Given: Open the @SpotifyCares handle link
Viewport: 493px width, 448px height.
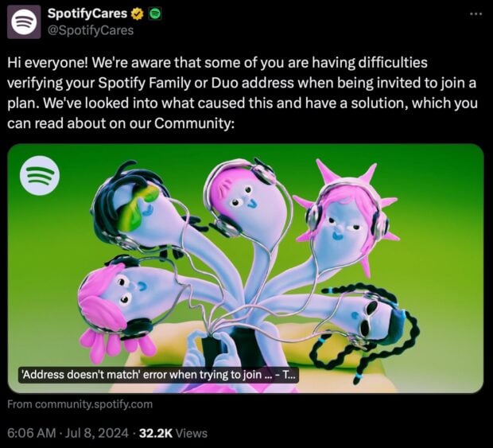Looking at the screenshot, I should click(x=91, y=30).
